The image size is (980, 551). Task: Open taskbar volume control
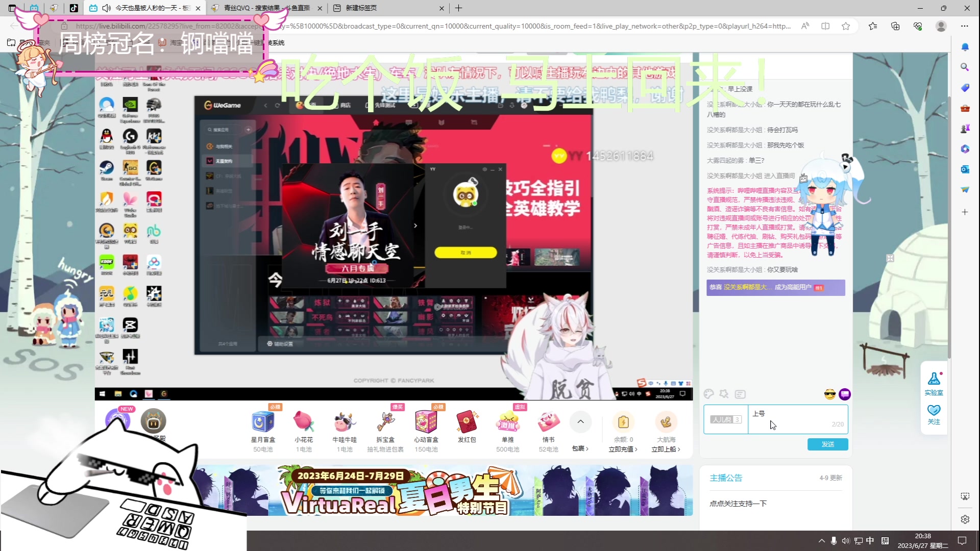(846, 541)
